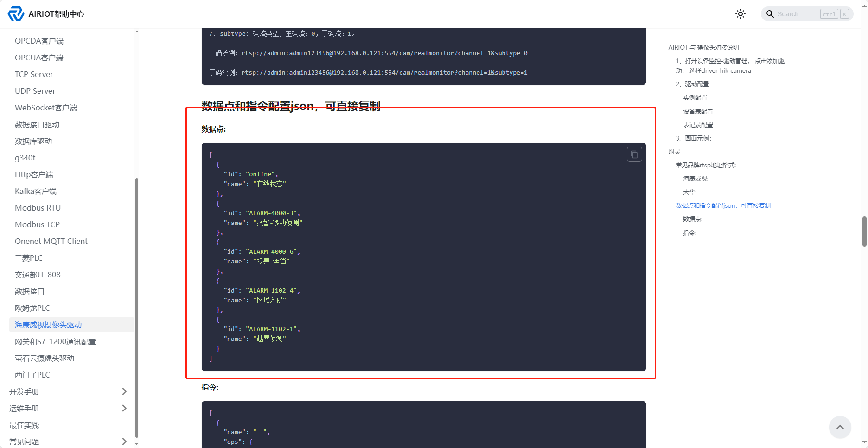The height and width of the screenshot is (448, 868).
Task: Click the AIRIOT logo icon
Action: coord(16,14)
